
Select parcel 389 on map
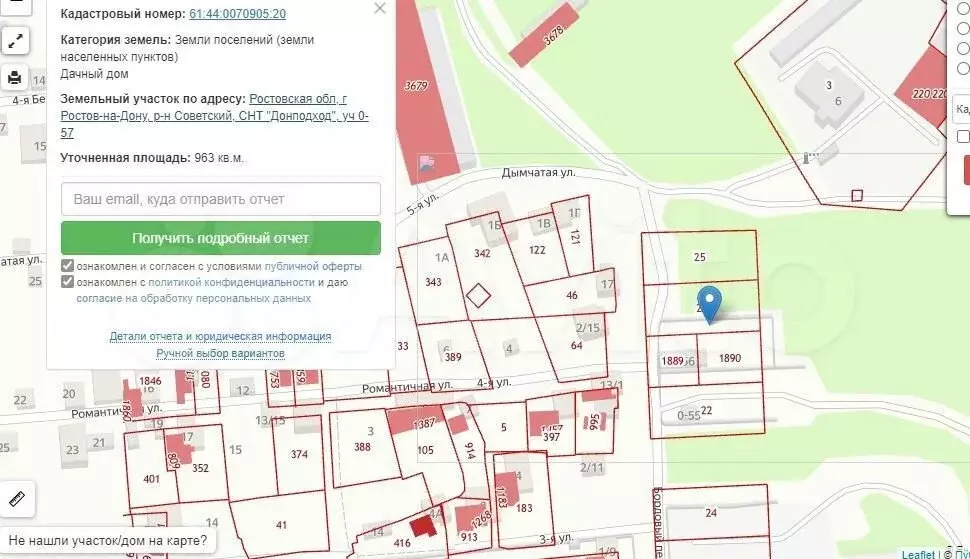click(x=453, y=357)
